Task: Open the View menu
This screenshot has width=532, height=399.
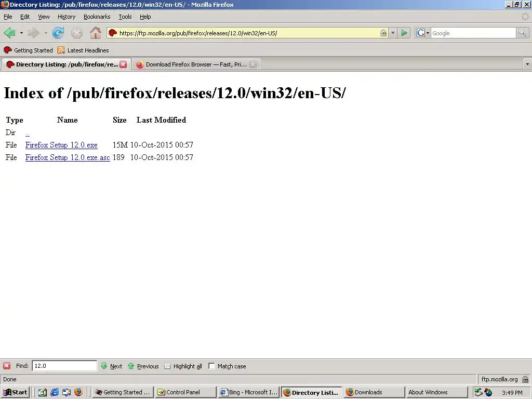Action: pos(44,17)
